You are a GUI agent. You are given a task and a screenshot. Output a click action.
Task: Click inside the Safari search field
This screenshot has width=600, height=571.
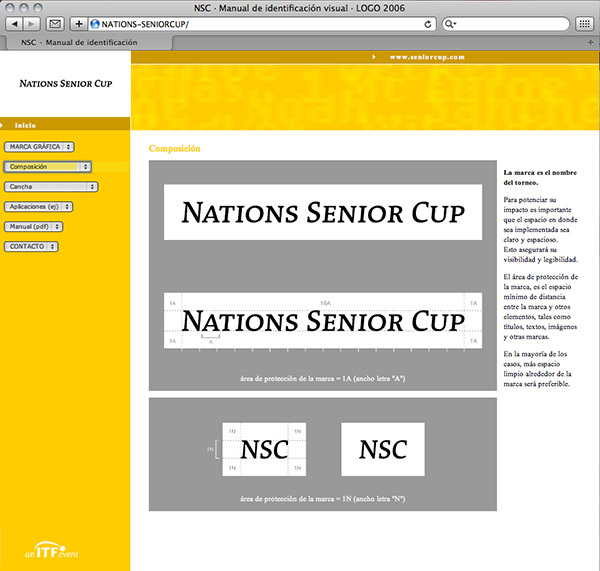point(506,24)
